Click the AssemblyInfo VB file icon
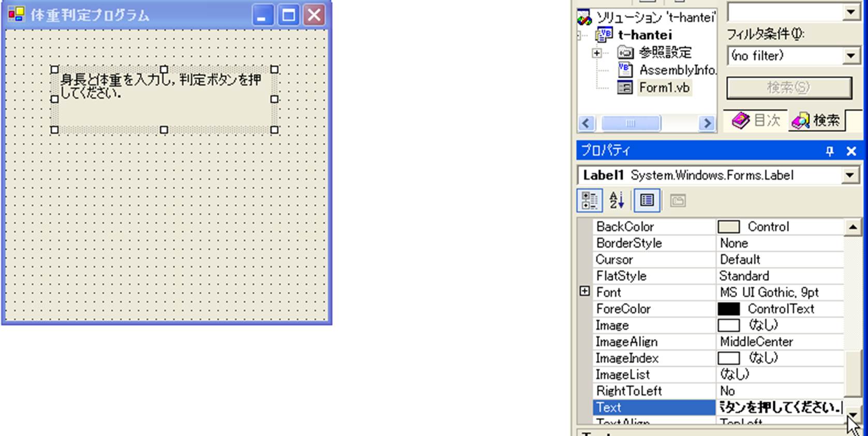Image resolution: width=868 pixels, height=436 pixels. 625,70
